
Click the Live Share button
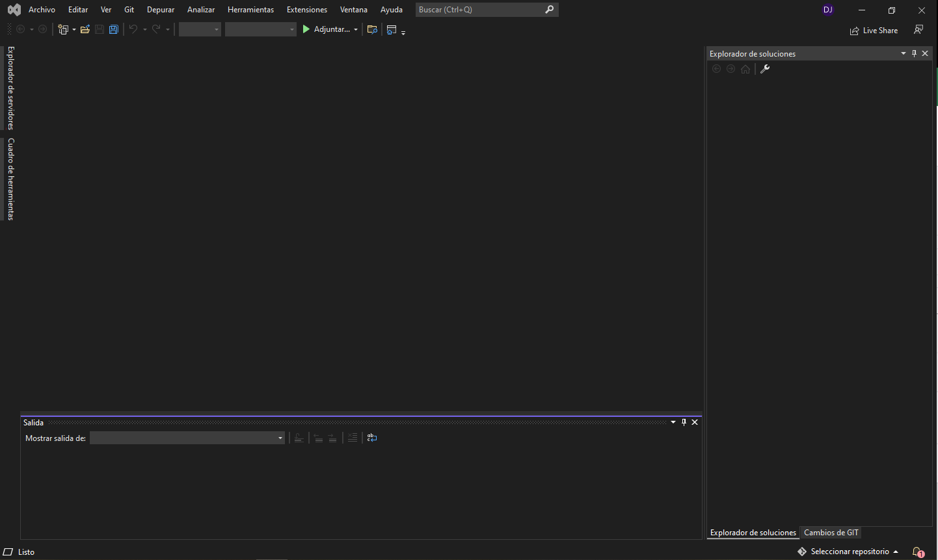click(x=874, y=31)
